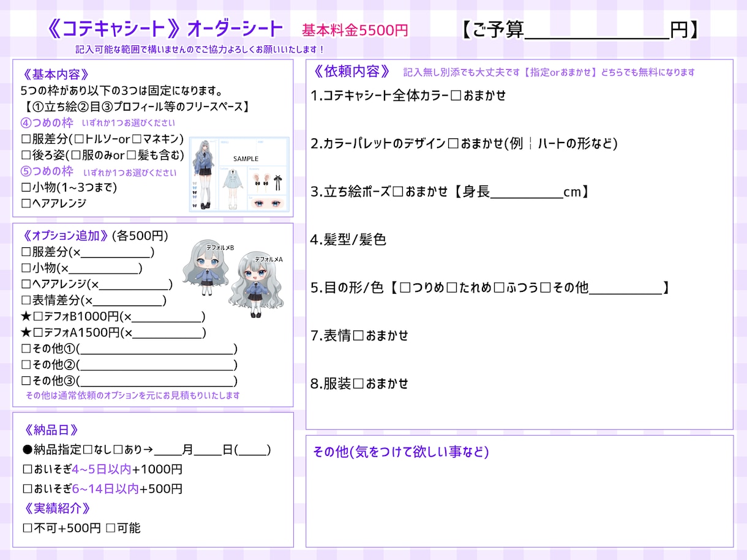Click the delivery 月 blank
The image size is (747, 560).
click(168, 450)
